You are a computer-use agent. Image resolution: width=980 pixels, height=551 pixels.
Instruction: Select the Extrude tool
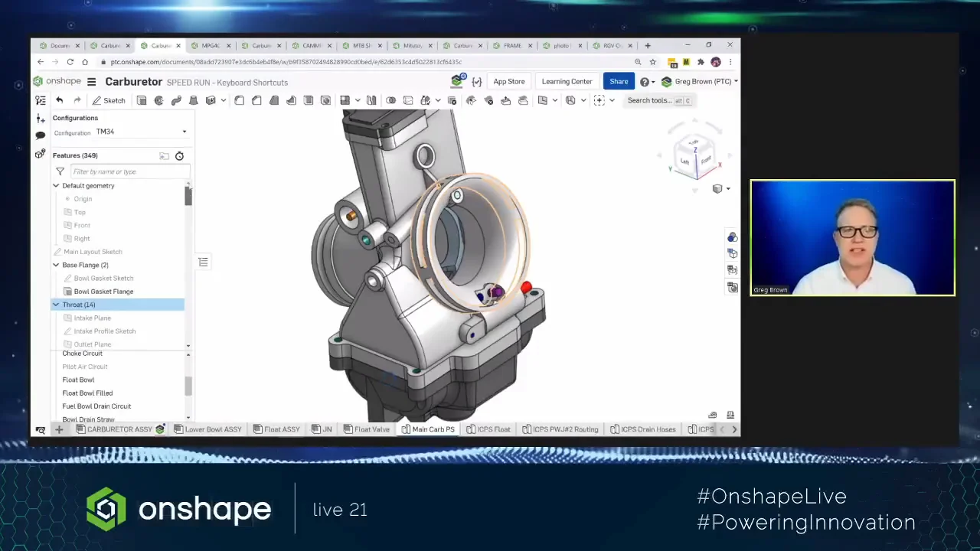(142, 100)
